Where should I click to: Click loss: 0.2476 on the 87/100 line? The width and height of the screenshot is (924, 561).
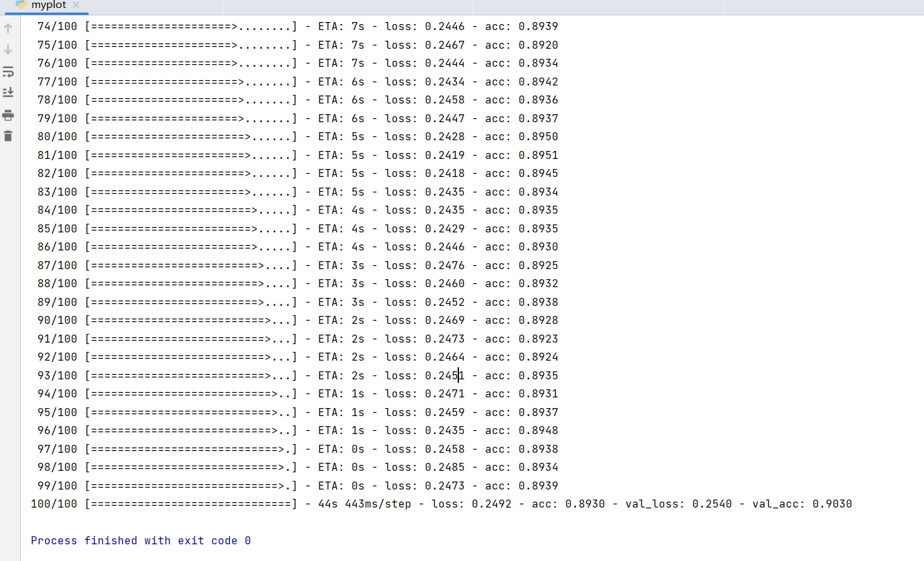click(425, 266)
